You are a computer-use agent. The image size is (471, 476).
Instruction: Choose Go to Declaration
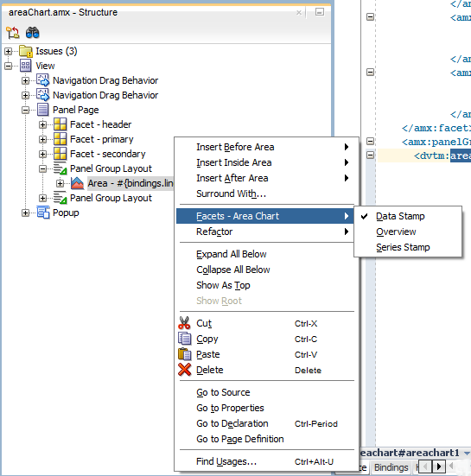[x=264, y=423]
